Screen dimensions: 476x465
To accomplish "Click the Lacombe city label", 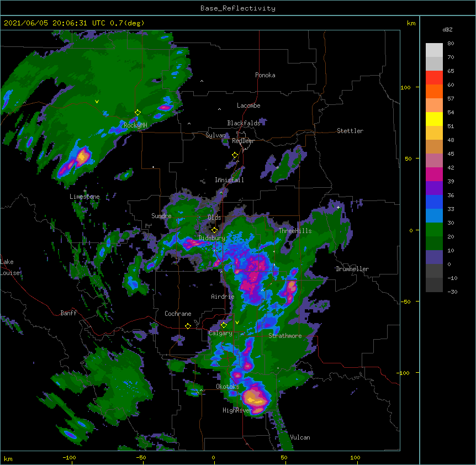I will coord(248,105).
